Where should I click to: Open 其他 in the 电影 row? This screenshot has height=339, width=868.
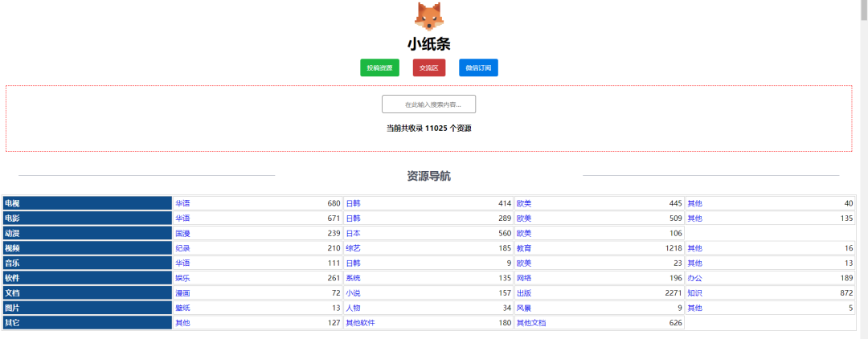pyautogui.click(x=694, y=219)
